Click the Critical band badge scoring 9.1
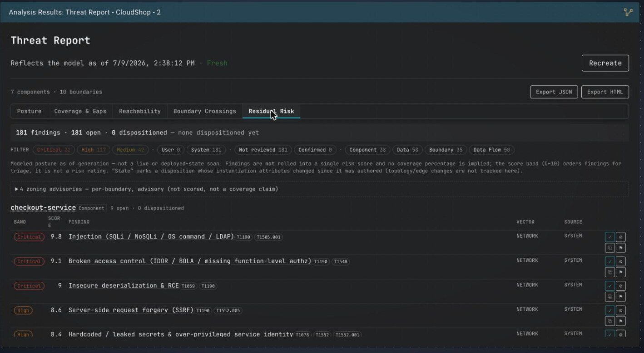Viewport: 644px width, 353px height. coord(29,261)
